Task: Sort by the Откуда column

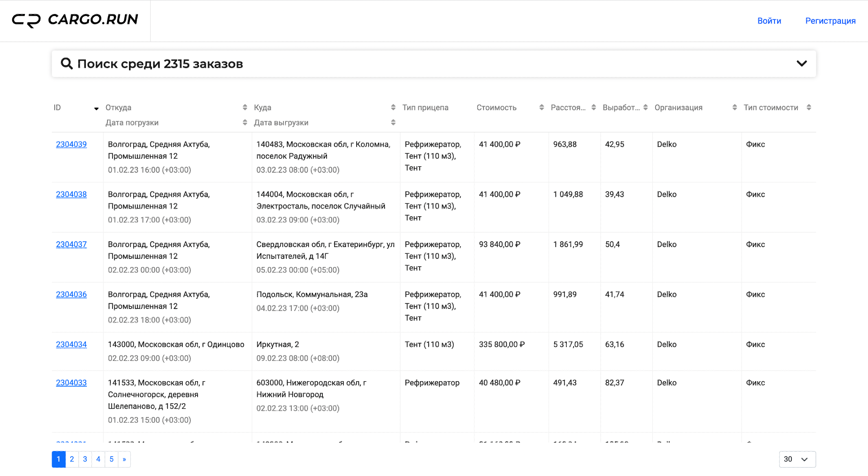Action: pyautogui.click(x=245, y=107)
